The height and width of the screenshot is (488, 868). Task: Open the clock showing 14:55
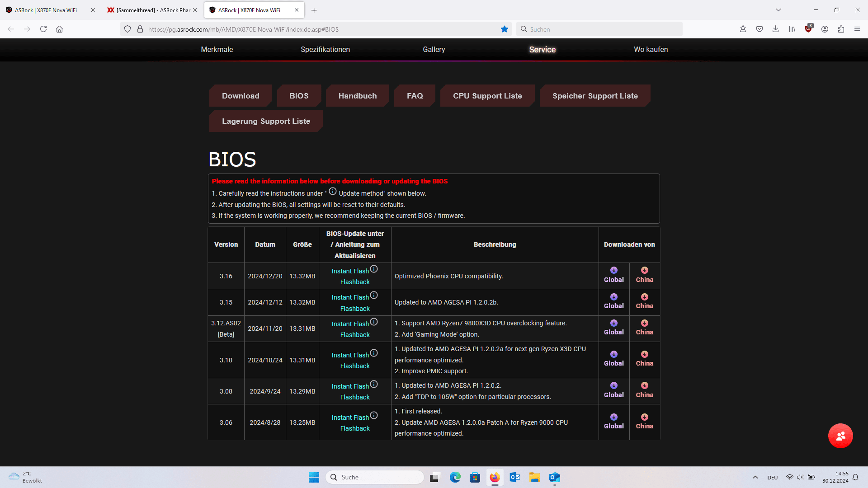pyautogui.click(x=835, y=477)
